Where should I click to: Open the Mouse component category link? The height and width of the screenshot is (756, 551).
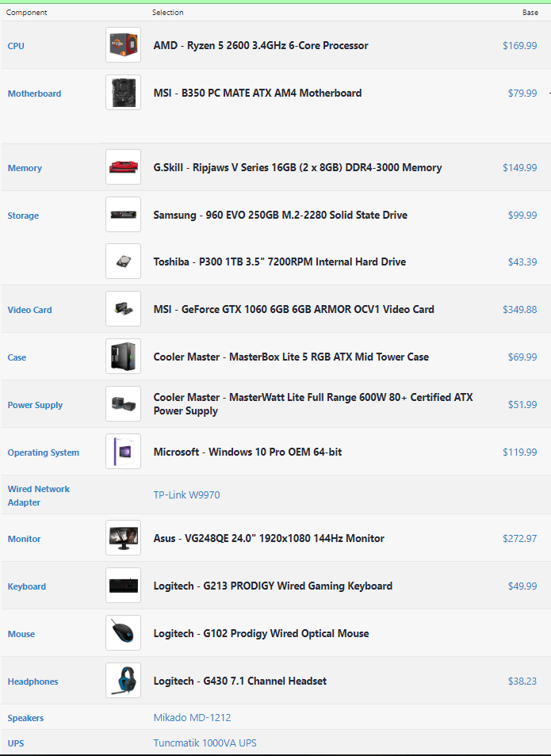21,634
